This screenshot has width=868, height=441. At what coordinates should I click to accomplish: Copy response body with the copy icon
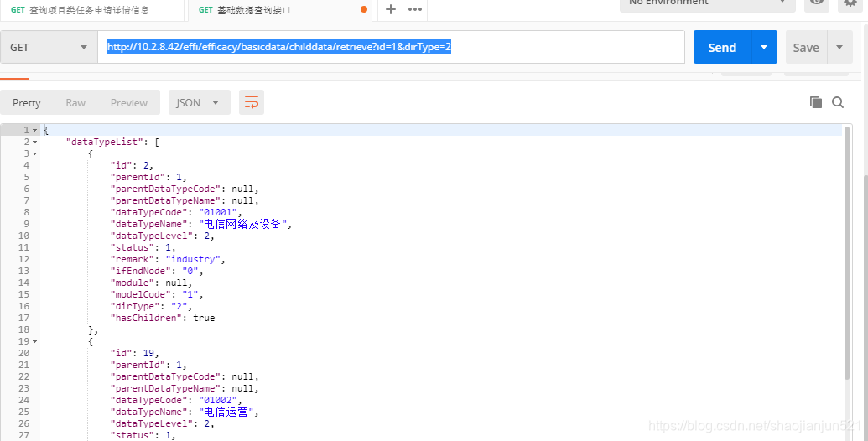point(815,101)
